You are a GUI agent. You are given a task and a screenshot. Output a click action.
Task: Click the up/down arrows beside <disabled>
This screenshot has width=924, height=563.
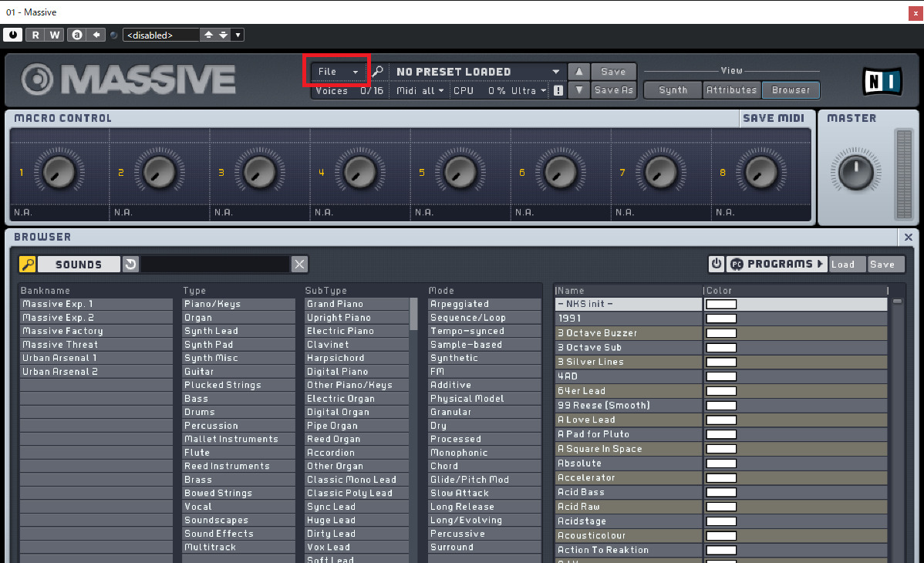tap(215, 35)
